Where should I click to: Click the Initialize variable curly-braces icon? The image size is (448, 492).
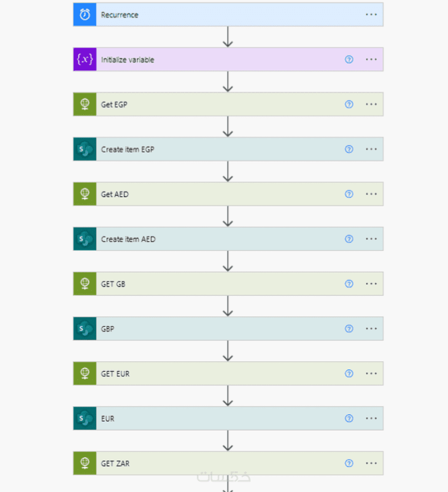[x=85, y=59]
